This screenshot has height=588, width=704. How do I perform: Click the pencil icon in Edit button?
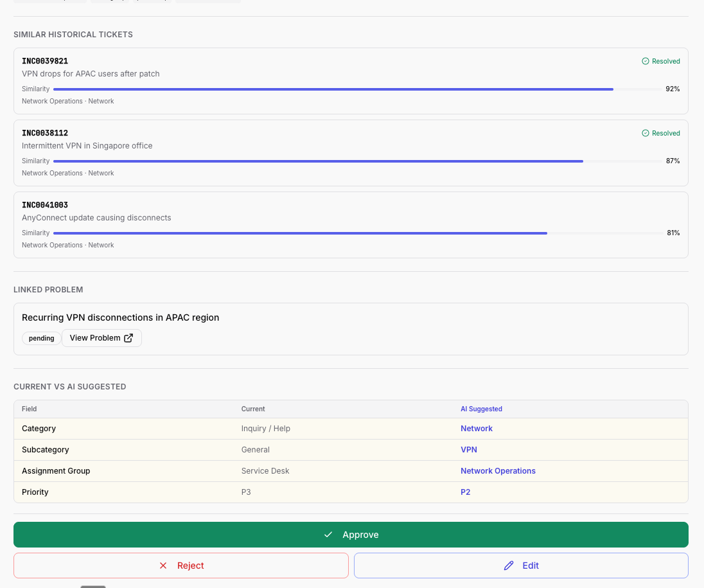(x=509, y=566)
